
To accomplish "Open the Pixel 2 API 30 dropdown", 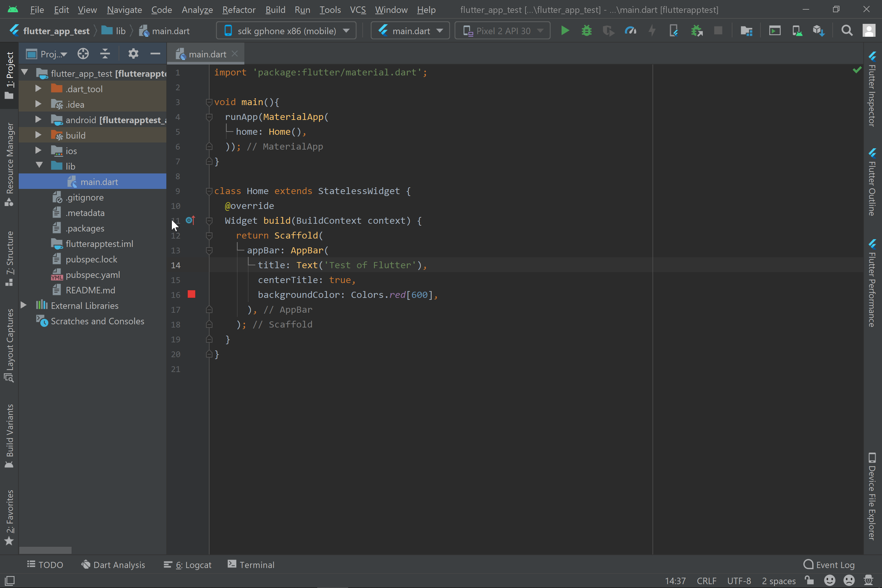I will [x=502, y=30].
